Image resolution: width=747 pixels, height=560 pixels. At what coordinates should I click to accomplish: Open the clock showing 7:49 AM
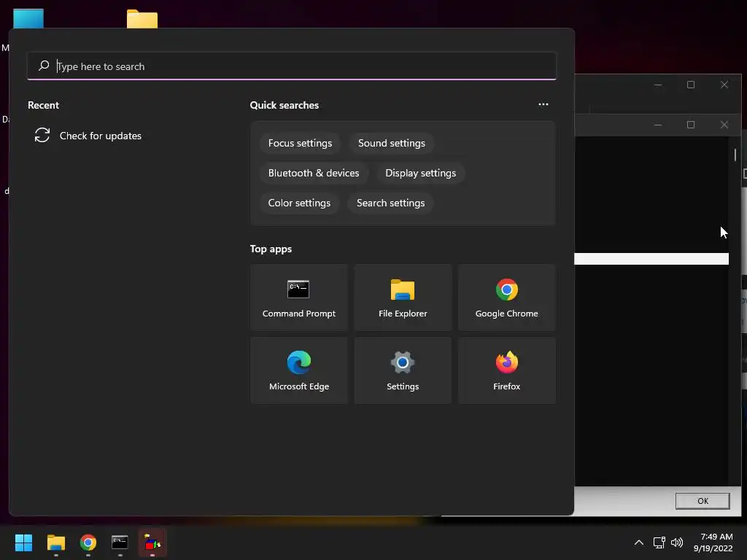(713, 542)
